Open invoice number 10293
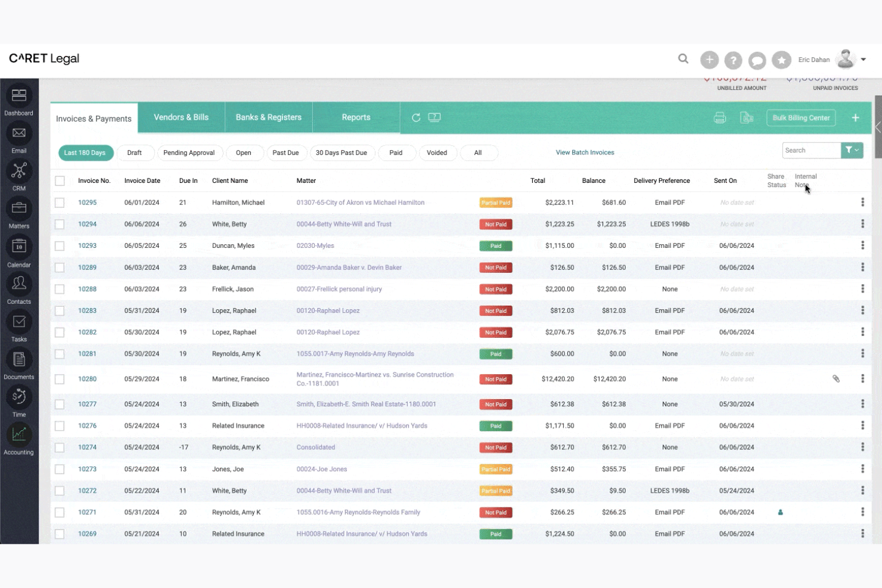882x588 pixels. pyautogui.click(x=87, y=245)
